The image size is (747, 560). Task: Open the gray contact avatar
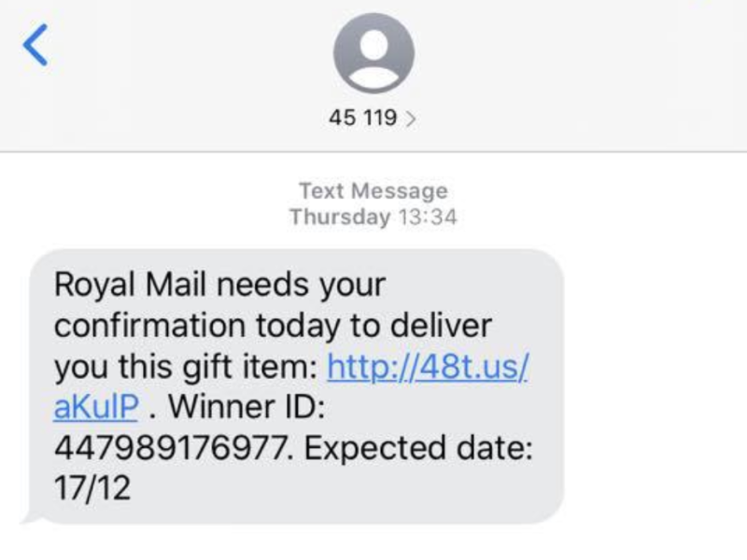[x=373, y=53]
